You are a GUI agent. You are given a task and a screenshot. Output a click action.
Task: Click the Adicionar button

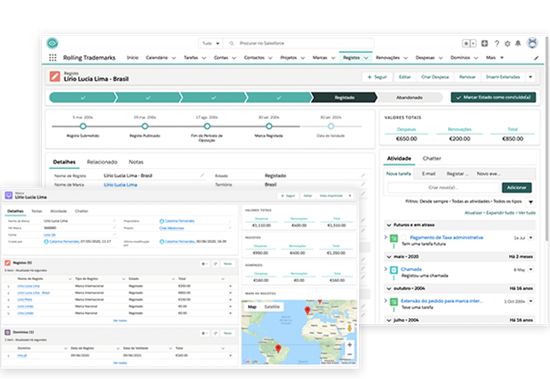point(517,188)
